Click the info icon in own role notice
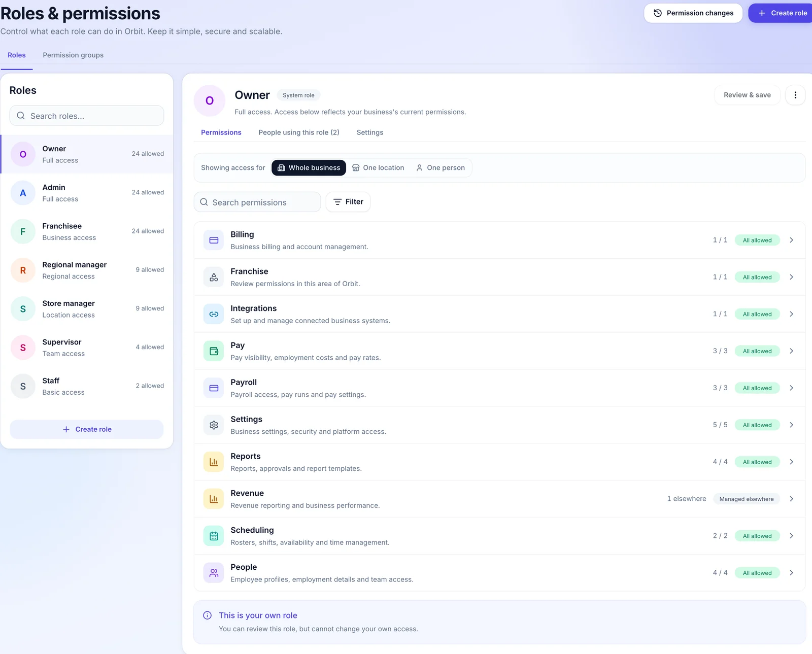Screen dimensions: 812x654 click(x=208, y=615)
